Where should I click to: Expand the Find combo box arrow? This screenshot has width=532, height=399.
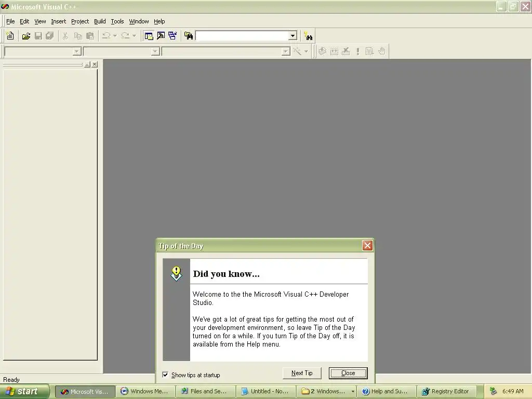(x=293, y=36)
